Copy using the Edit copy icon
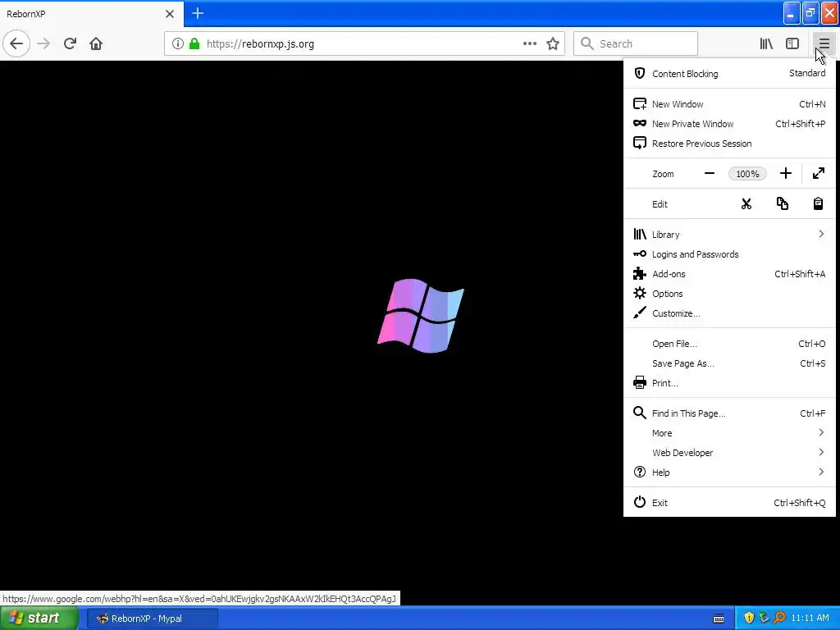The width and height of the screenshot is (840, 630). 782,204
